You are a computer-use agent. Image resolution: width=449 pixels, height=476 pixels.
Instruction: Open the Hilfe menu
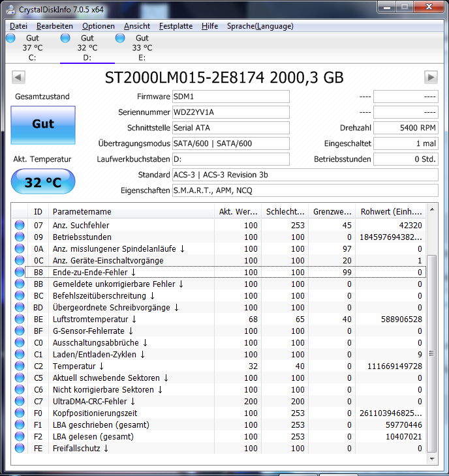point(210,26)
